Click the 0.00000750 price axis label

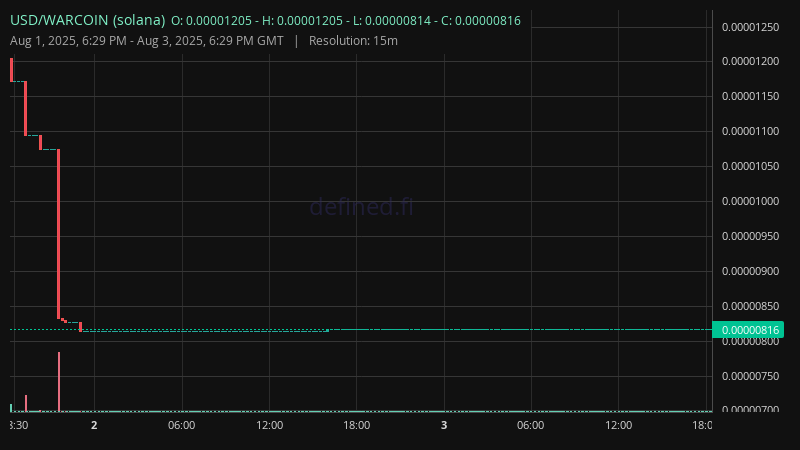click(x=751, y=376)
